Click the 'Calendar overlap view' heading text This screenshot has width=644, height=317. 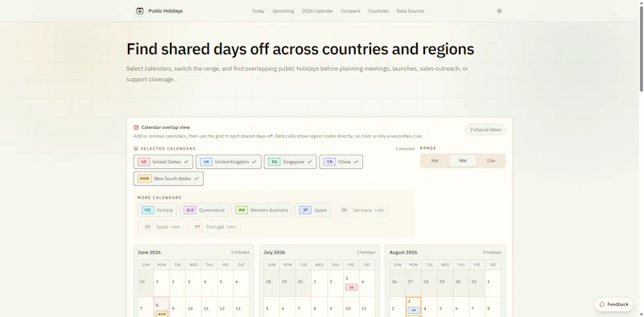166,127
